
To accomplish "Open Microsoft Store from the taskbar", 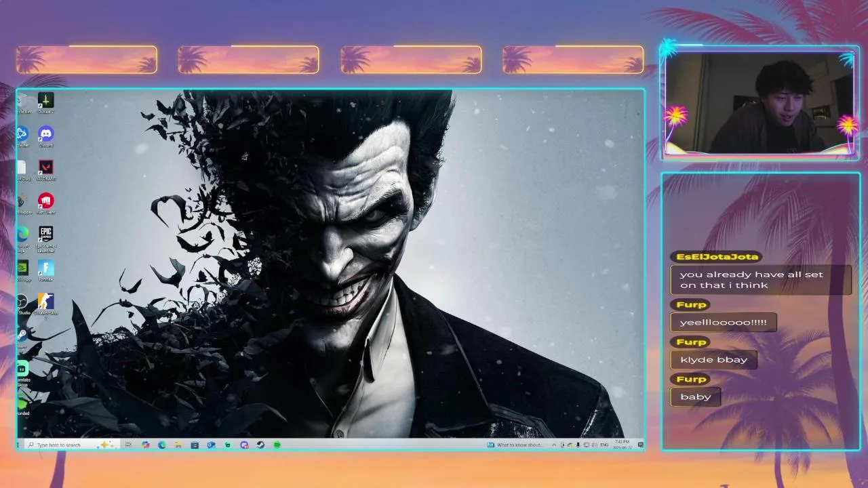I will 195,445.
